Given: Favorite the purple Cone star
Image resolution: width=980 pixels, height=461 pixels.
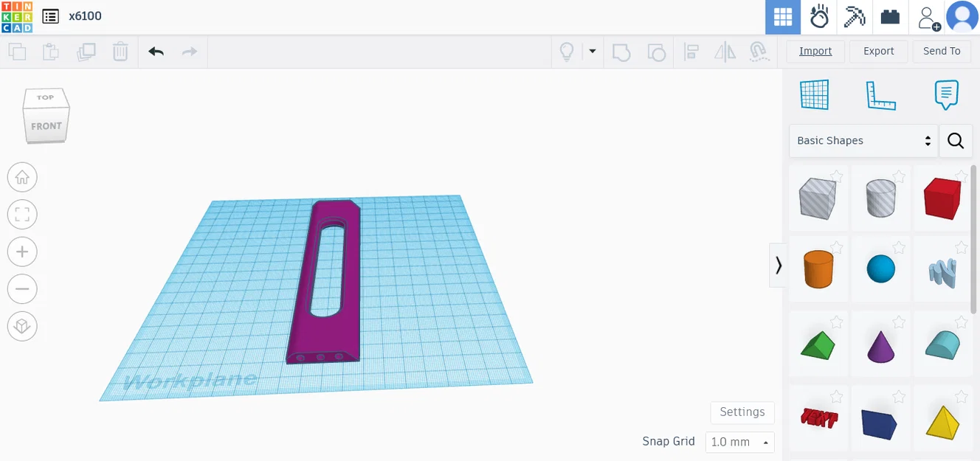Looking at the screenshot, I should [899, 322].
